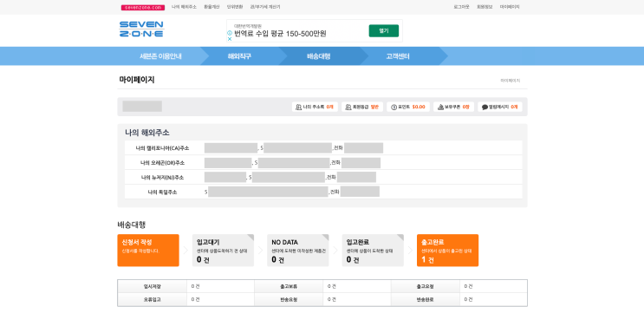
Task: Open 회원정보 member info link
Action: [485, 7]
